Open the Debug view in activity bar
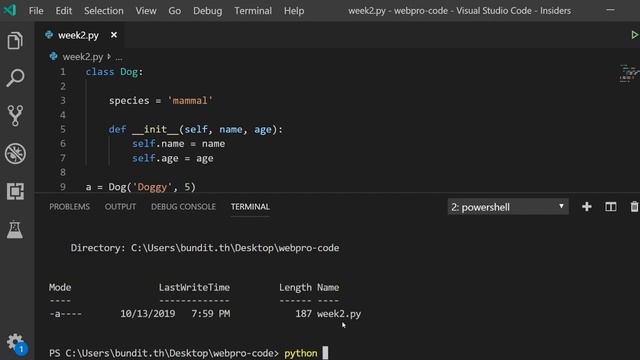The width and height of the screenshot is (640, 360). (15, 154)
